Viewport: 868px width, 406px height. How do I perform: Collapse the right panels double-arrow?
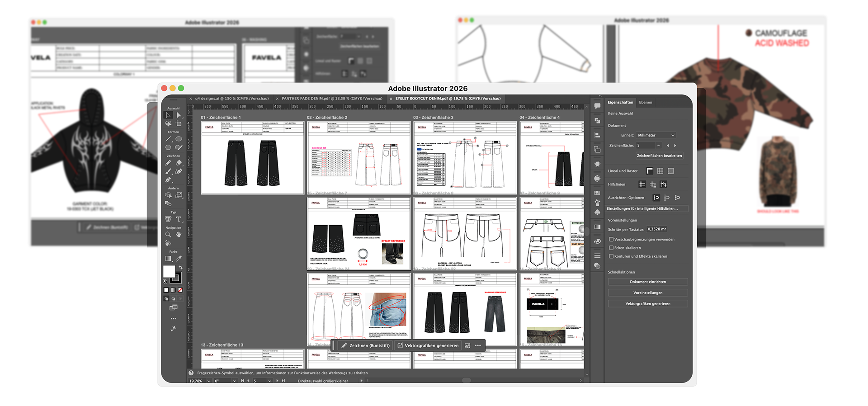click(x=600, y=96)
